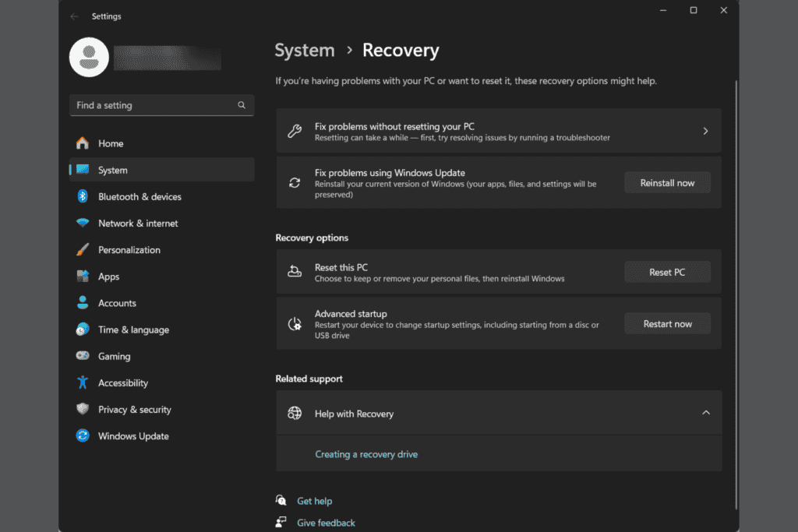The width and height of the screenshot is (798, 532).
Task: Click the Windows Update reinstall refresh icon
Action: tap(295, 182)
